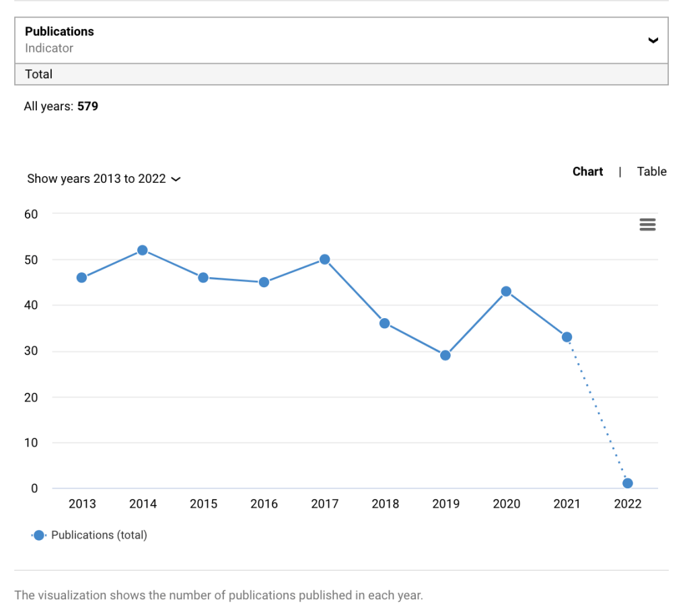Click the Total option row
The image size is (689, 616).
pos(341,74)
